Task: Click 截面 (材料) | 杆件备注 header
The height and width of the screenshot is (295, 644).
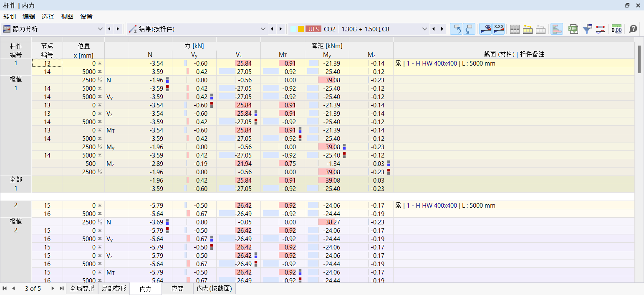Action: [514, 54]
